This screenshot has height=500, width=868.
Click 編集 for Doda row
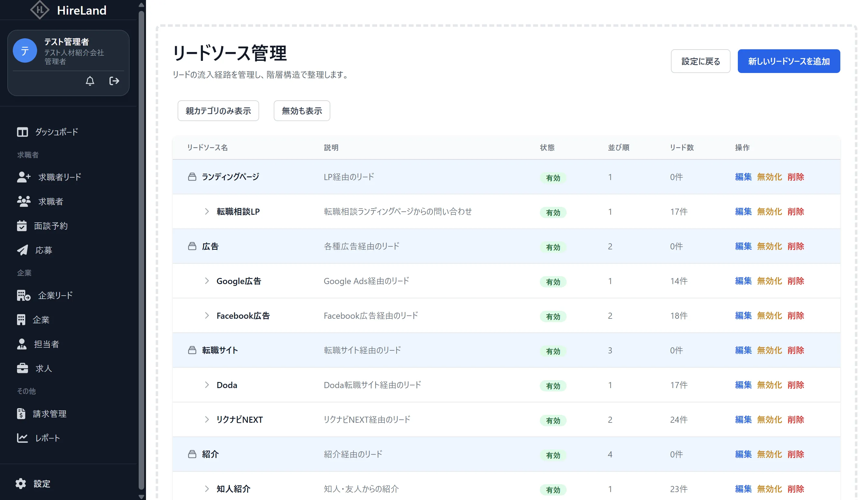coord(743,385)
